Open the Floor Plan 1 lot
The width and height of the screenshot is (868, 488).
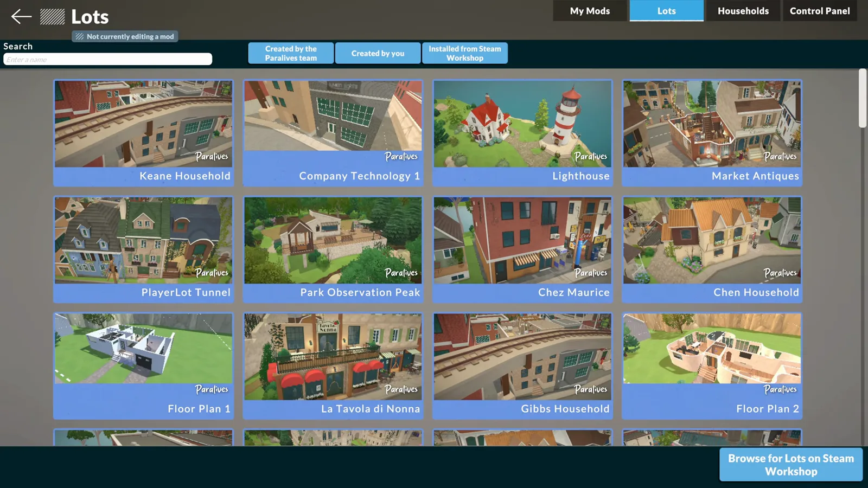tap(143, 366)
